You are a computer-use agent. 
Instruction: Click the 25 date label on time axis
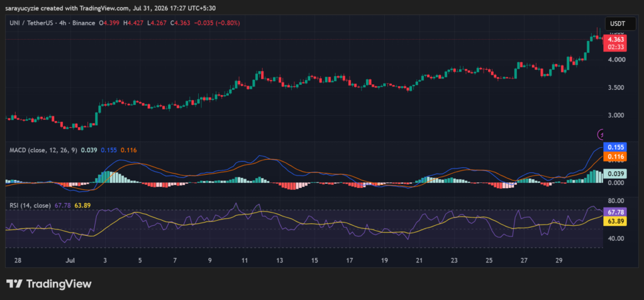coord(489,260)
